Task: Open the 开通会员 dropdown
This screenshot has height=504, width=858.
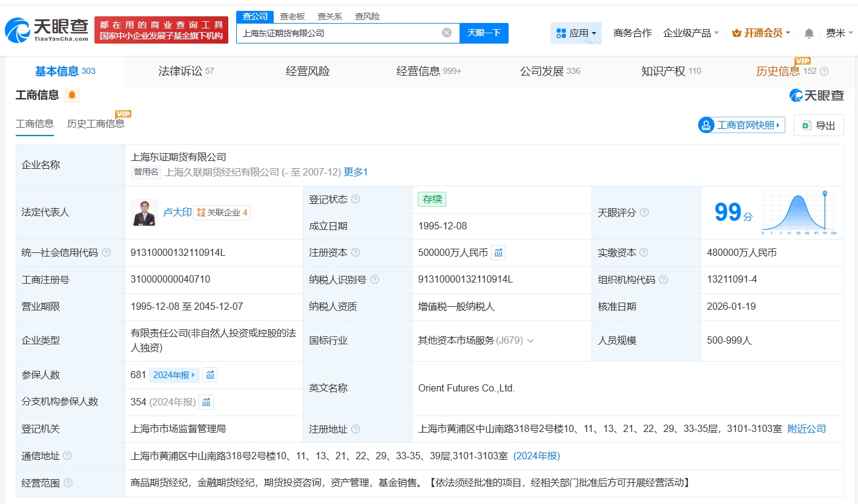Action: [x=761, y=33]
